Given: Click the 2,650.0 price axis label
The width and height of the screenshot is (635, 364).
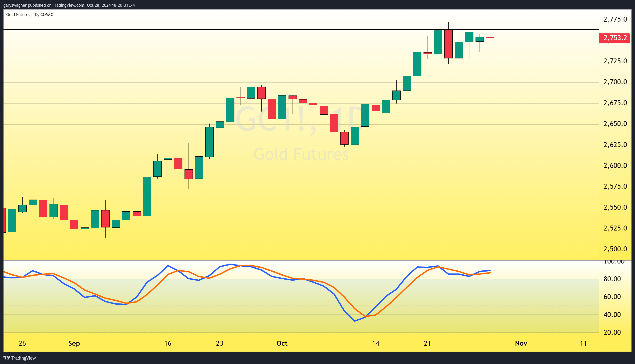Looking at the screenshot, I should point(615,124).
